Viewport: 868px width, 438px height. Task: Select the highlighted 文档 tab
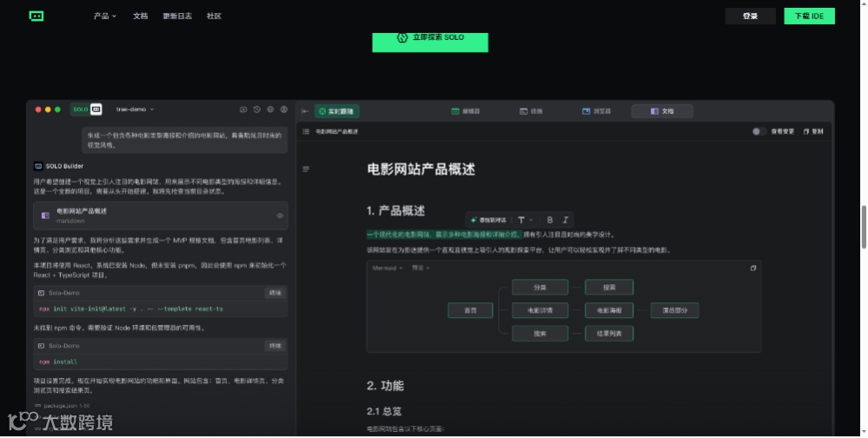[x=662, y=111]
